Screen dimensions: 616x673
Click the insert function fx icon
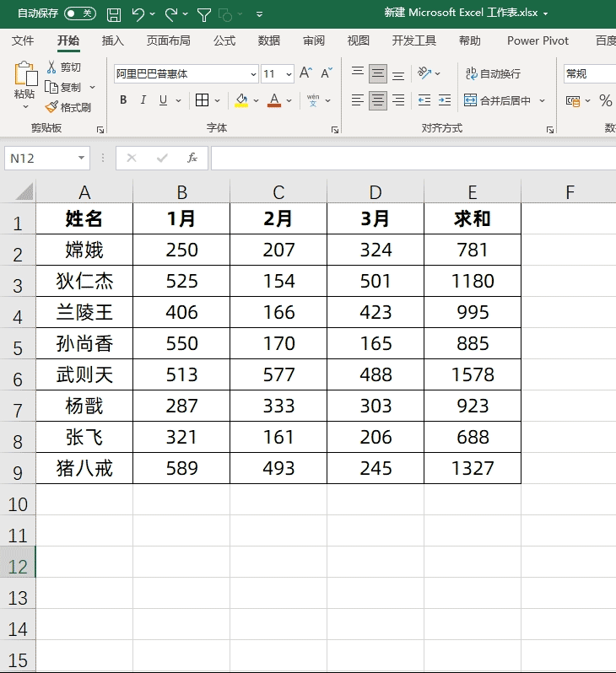[192, 158]
